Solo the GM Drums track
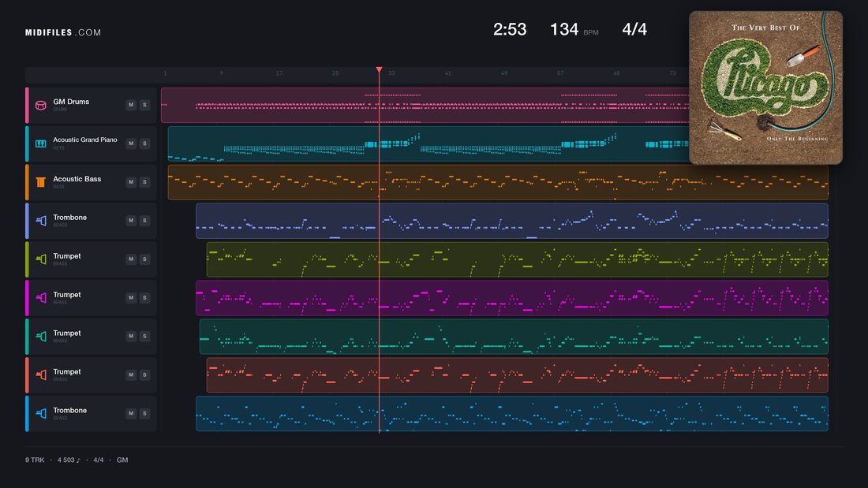Viewport: 868px width, 488px height. tap(144, 105)
